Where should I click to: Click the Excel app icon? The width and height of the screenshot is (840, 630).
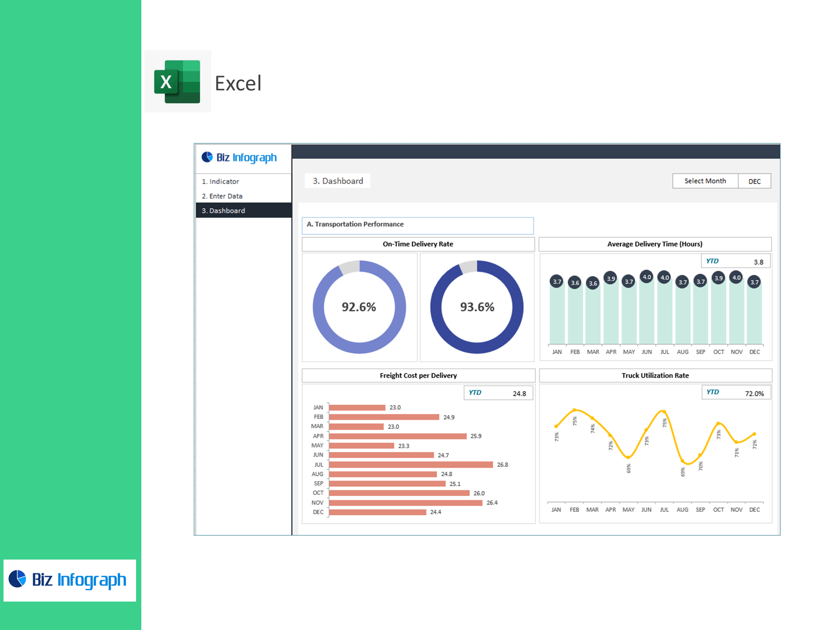coord(177,81)
